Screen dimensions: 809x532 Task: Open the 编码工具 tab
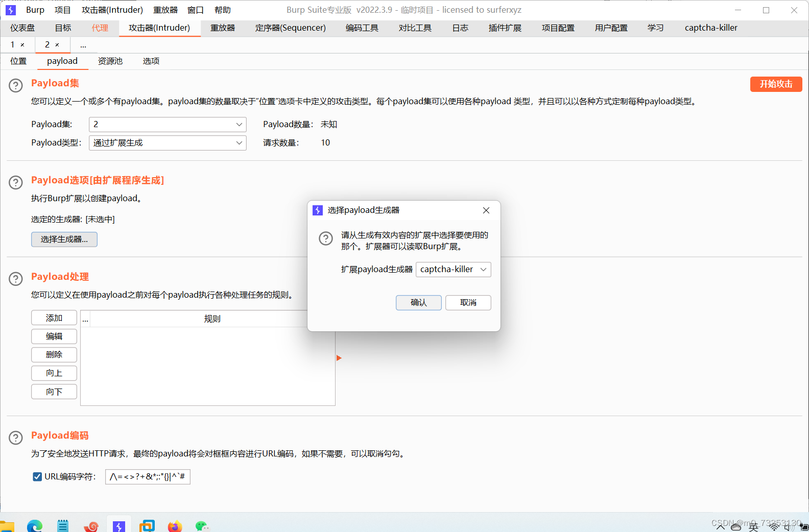pyautogui.click(x=362, y=28)
